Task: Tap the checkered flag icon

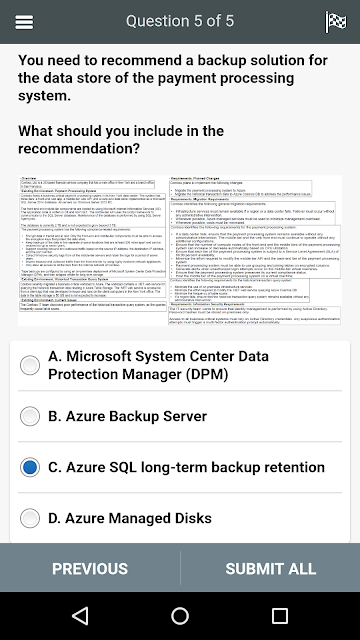Action: pos(336,22)
